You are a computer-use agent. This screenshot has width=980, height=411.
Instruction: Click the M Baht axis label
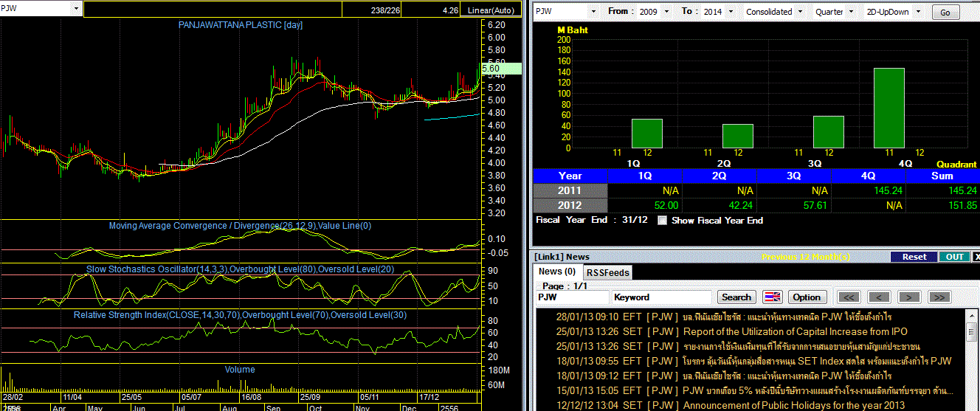click(573, 30)
